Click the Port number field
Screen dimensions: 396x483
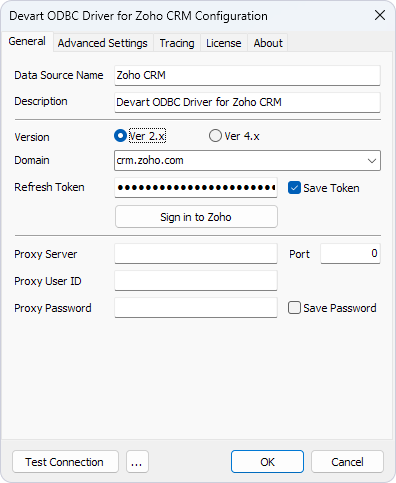coord(350,254)
